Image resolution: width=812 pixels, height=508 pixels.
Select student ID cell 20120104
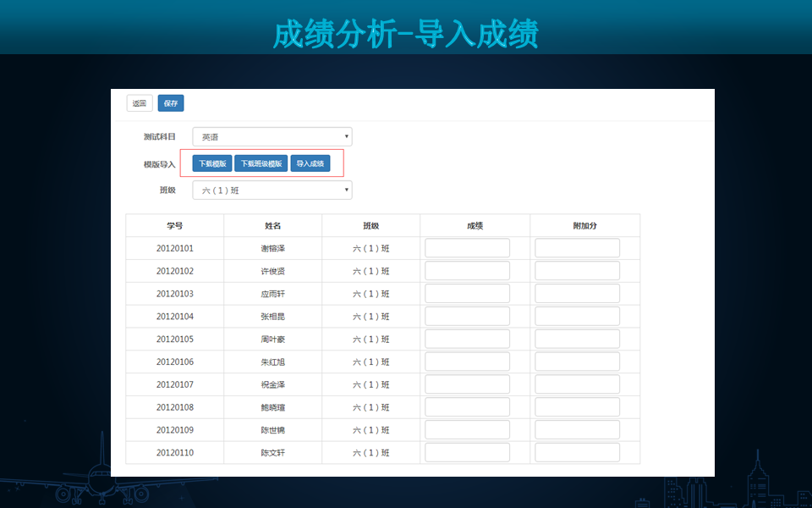coord(174,317)
